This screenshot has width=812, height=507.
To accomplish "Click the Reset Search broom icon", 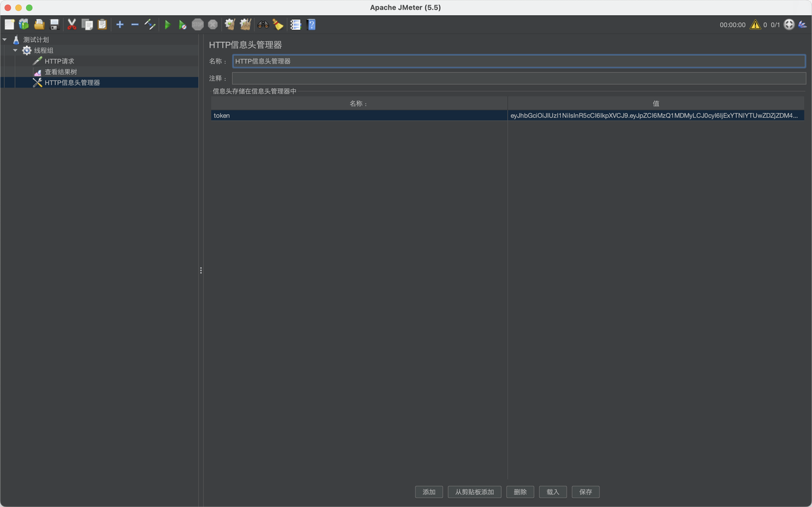I will click(x=278, y=24).
